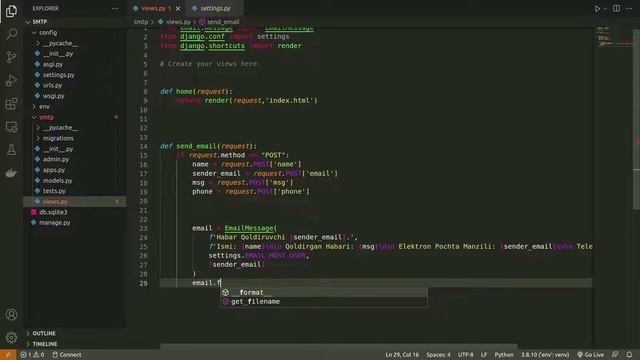Open wsgi.py in the explorer
The image size is (640, 360).
point(75,96)
